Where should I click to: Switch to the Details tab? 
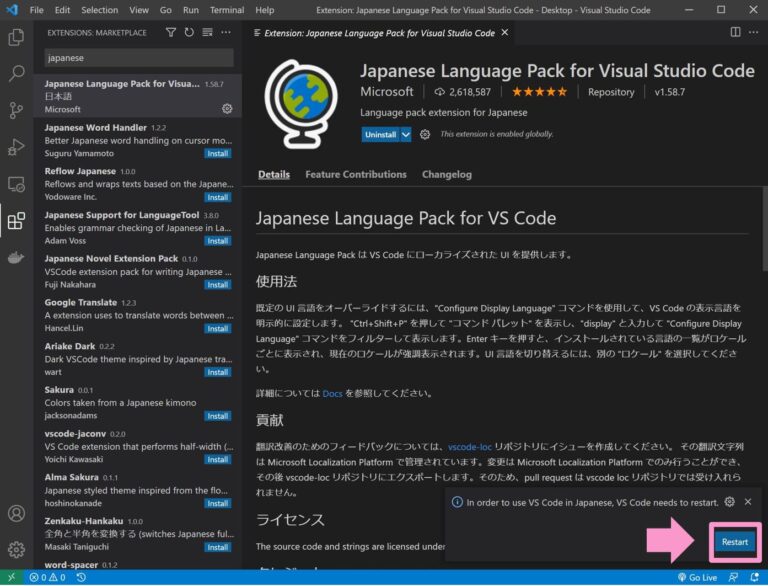point(274,174)
